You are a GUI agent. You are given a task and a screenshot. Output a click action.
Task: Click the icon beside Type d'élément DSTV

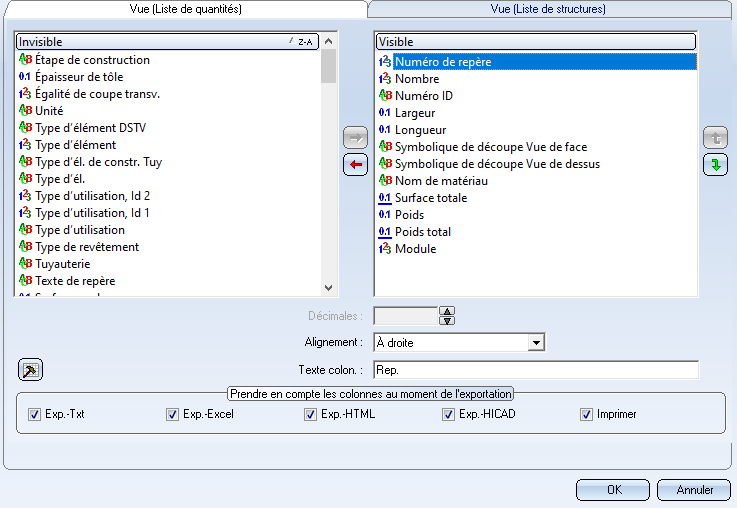tap(25, 127)
